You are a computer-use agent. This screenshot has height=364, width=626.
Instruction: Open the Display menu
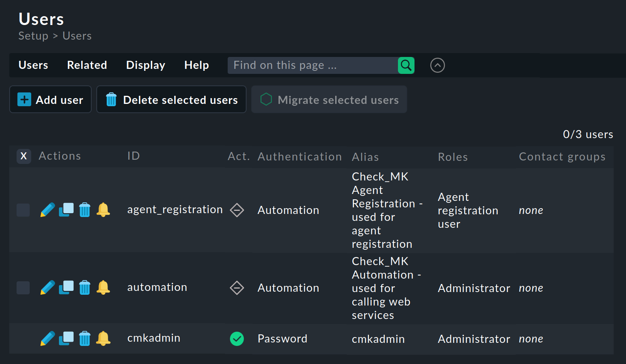pos(146,65)
